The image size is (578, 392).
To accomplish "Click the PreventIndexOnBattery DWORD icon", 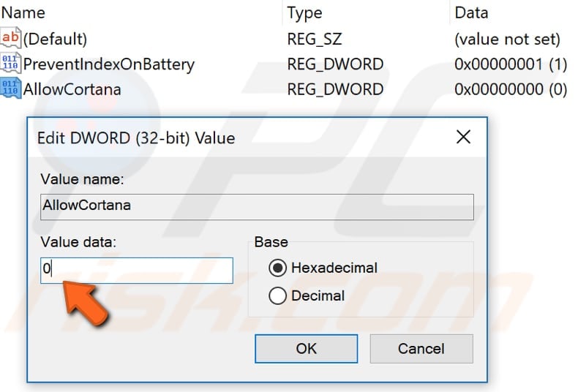I will point(10,64).
